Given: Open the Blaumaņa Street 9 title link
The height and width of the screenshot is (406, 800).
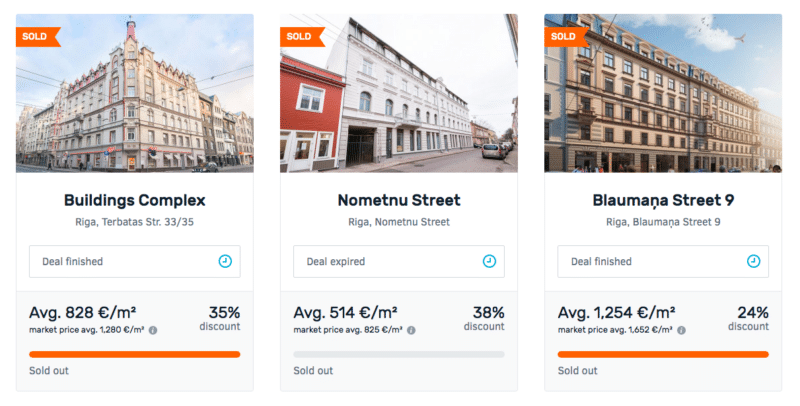Looking at the screenshot, I should pyautogui.click(x=663, y=200).
